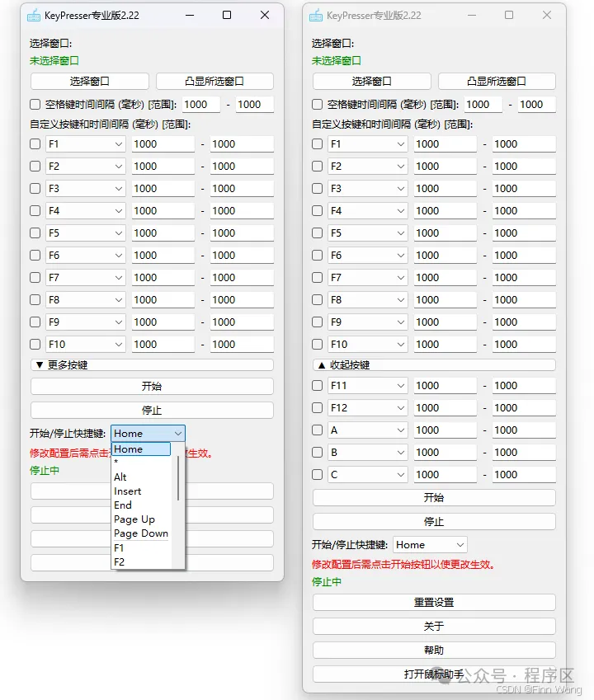The width and height of the screenshot is (594, 700).
Task: Open the F4 key dropdown in left window
Action: [85, 211]
